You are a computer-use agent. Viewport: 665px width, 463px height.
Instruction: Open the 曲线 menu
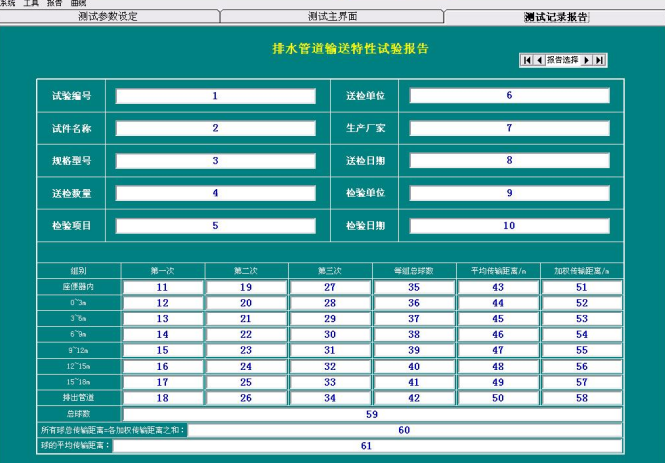click(78, 4)
